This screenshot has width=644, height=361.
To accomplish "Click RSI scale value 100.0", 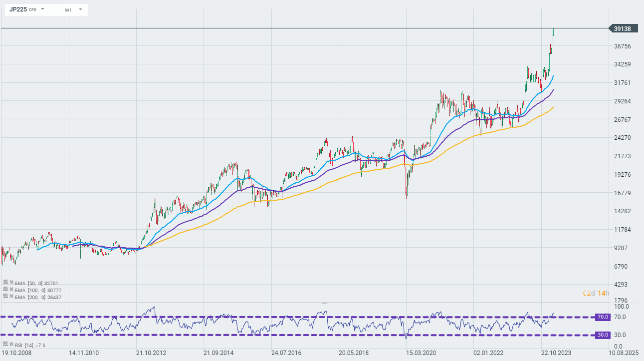I will point(621,306).
